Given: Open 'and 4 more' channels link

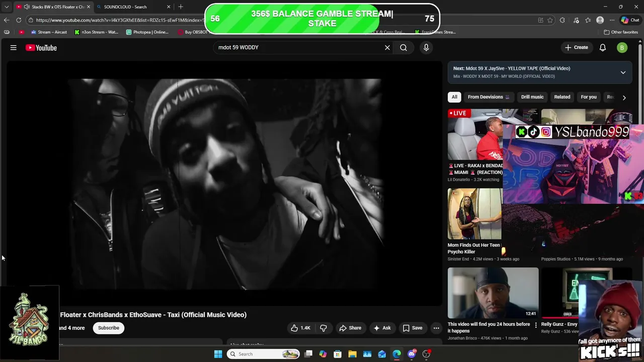Looking at the screenshot, I should pos(72,328).
